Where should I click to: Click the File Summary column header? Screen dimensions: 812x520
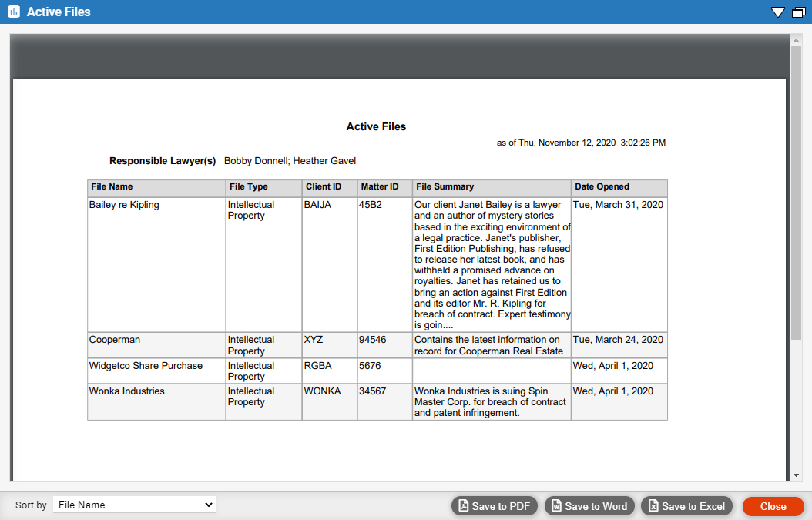(x=492, y=188)
